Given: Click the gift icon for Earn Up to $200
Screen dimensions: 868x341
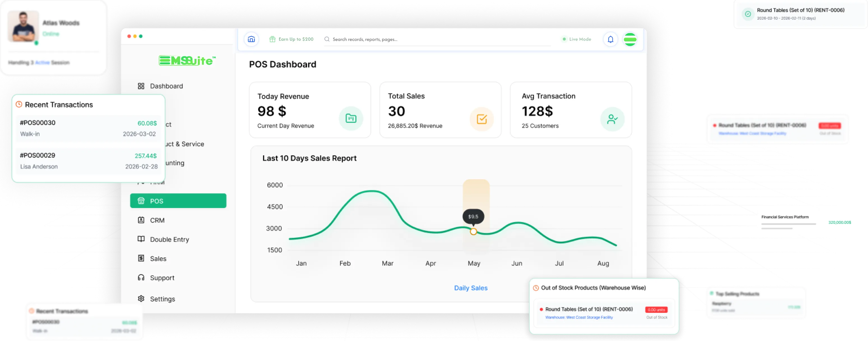Looking at the screenshot, I should point(272,39).
